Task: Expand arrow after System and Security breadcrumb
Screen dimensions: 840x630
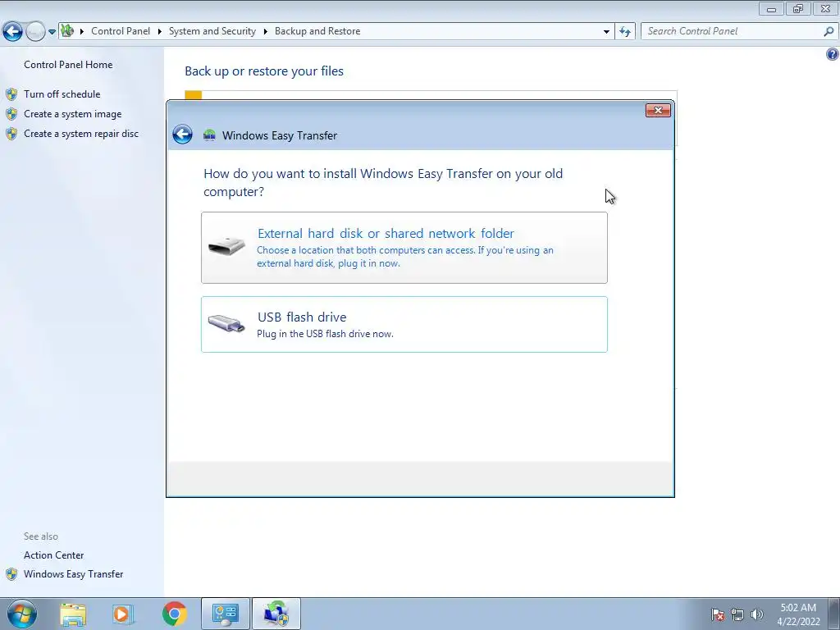Action: (265, 31)
